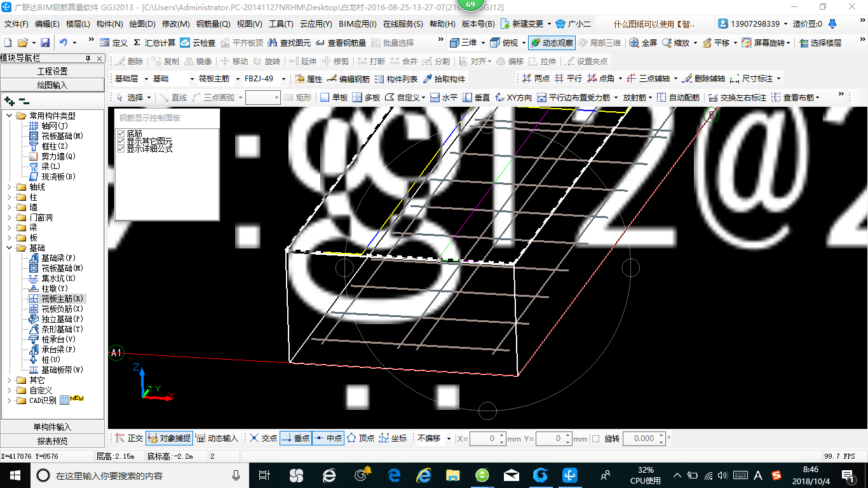Viewport: 868px width, 488px height.
Task: Click 拾取构件 pick component
Action: [444, 79]
